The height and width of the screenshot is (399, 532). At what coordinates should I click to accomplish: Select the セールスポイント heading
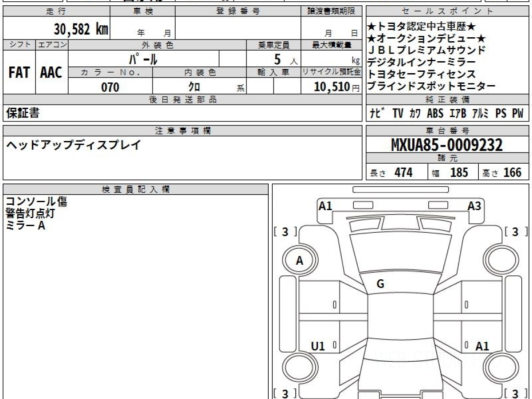point(448,12)
